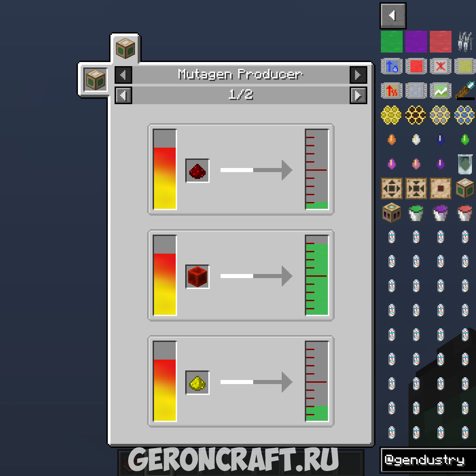Screen dimensions: 476x476
Task: Select the glass jar item
Action: pyautogui.click(x=465, y=164)
